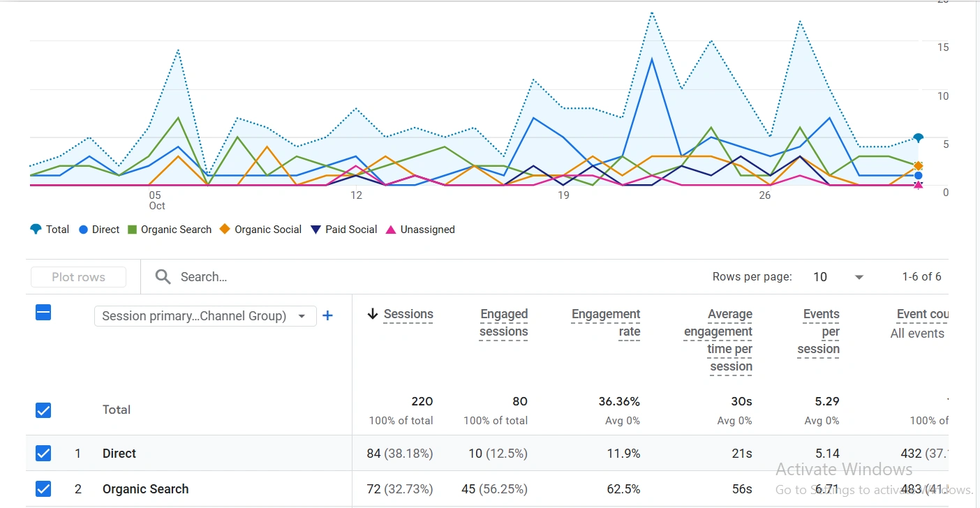Click the plus icon to add a secondary dimension

(328, 315)
